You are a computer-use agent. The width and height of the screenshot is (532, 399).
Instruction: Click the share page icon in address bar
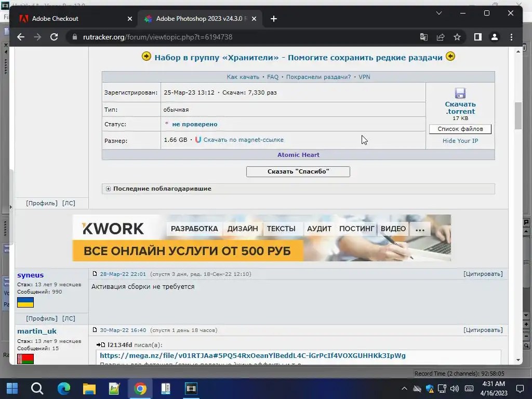[x=441, y=37]
